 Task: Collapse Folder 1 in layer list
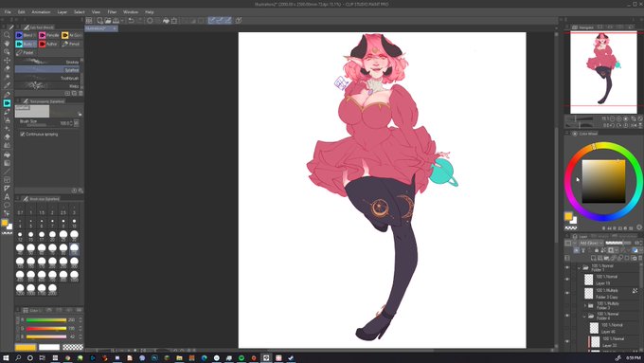click(x=579, y=268)
